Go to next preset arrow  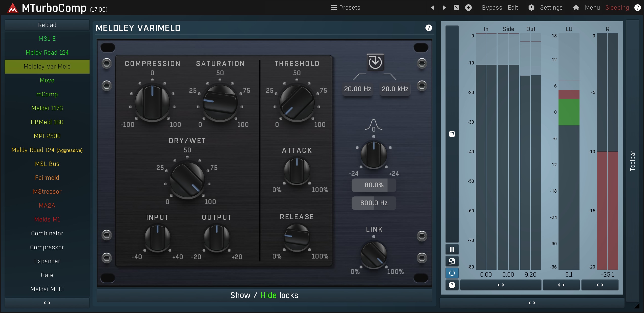click(x=444, y=8)
